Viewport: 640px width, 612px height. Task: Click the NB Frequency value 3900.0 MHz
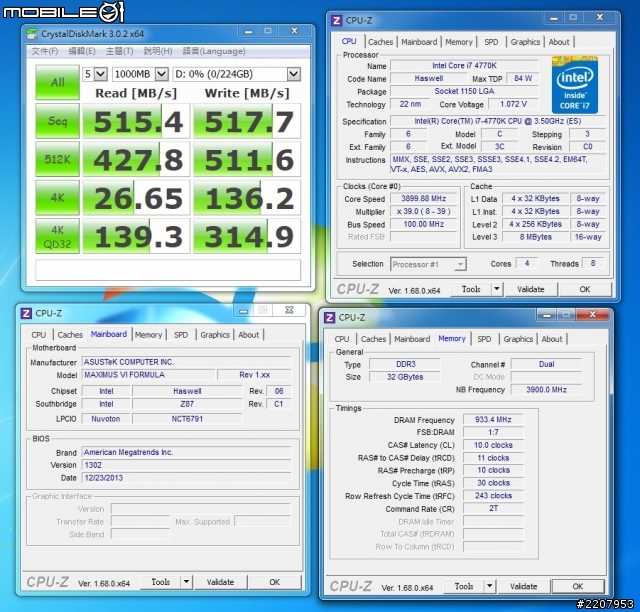pyautogui.click(x=546, y=389)
